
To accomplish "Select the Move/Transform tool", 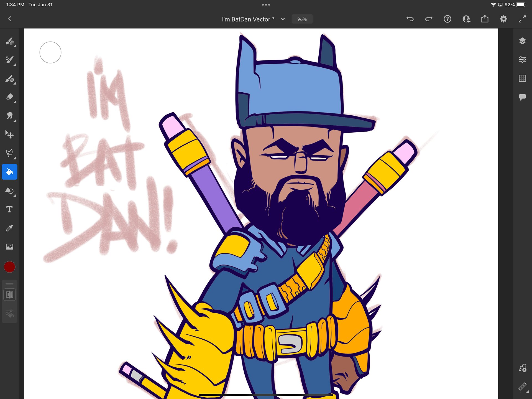I will (10, 134).
